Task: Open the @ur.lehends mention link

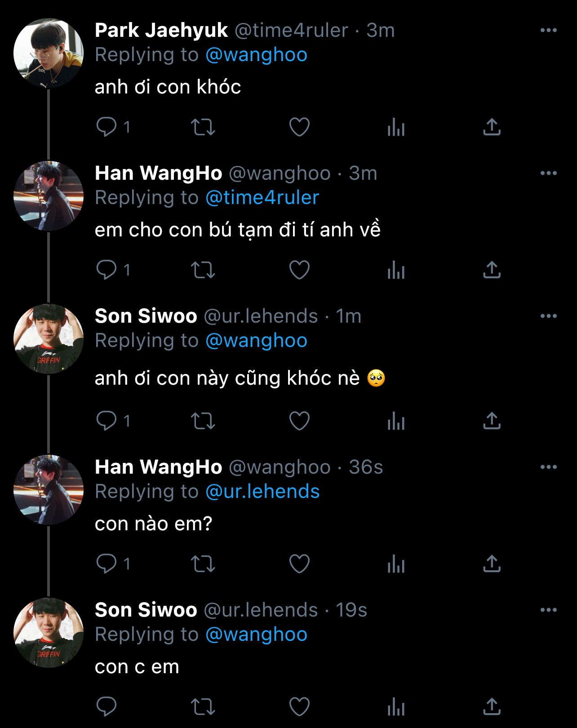Action: coord(262,492)
